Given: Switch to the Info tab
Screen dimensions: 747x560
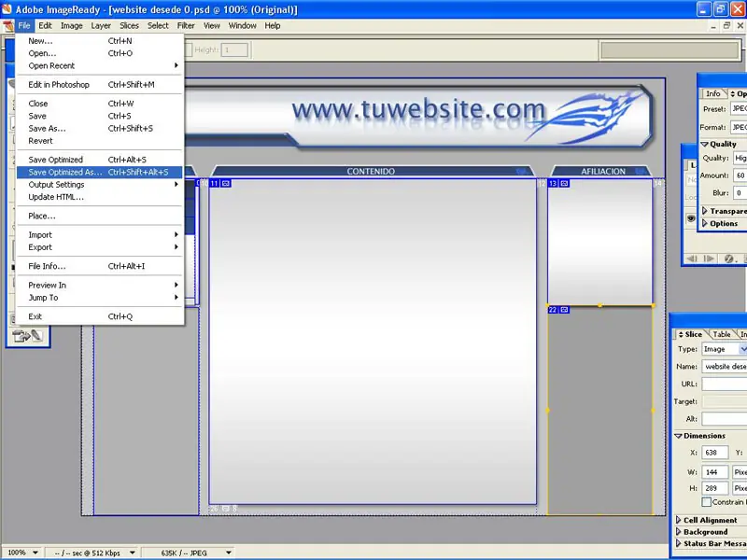Looking at the screenshot, I should point(712,94).
